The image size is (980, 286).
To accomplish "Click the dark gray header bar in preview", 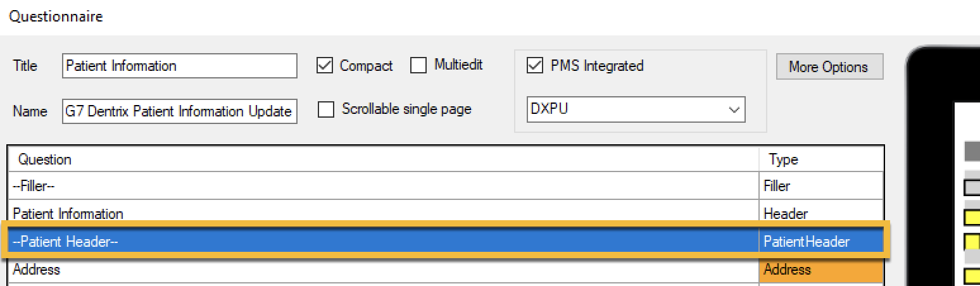I will pyautogui.click(x=972, y=151).
